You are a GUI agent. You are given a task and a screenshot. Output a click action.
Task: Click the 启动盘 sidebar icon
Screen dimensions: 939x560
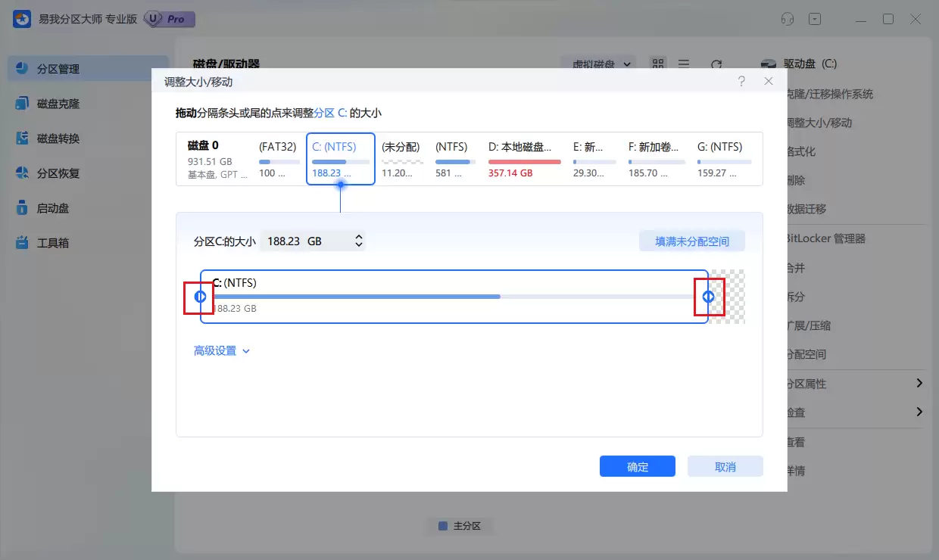click(x=22, y=208)
